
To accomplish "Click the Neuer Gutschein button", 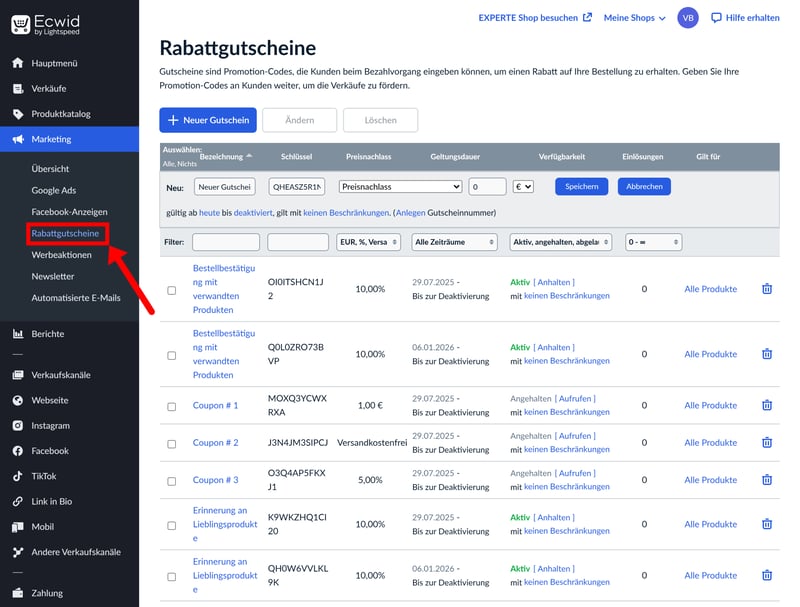I will [208, 120].
